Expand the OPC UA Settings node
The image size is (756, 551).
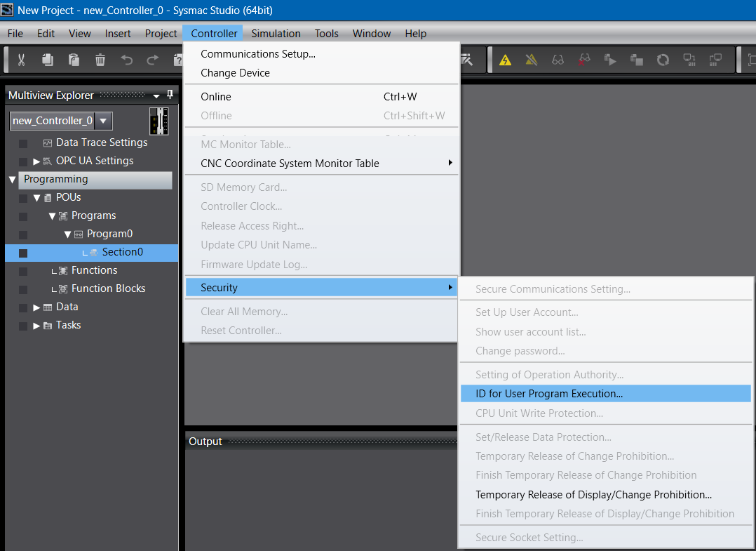36,161
